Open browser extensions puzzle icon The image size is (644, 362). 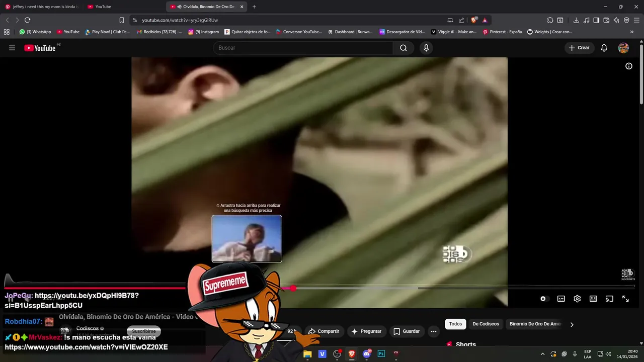click(x=550, y=20)
